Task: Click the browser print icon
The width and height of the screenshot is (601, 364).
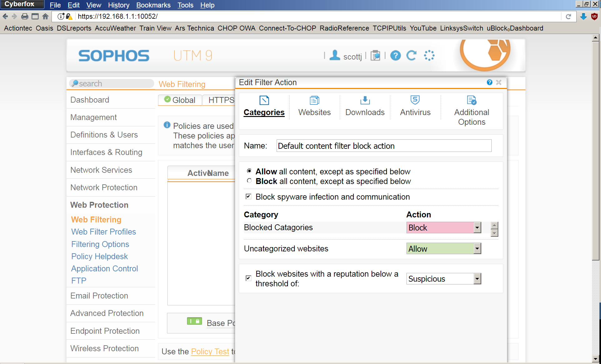Action: click(25, 16)
